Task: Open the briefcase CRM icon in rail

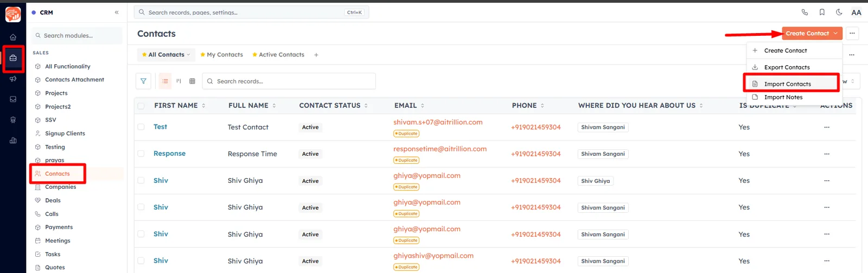Action: coord(13,58)
